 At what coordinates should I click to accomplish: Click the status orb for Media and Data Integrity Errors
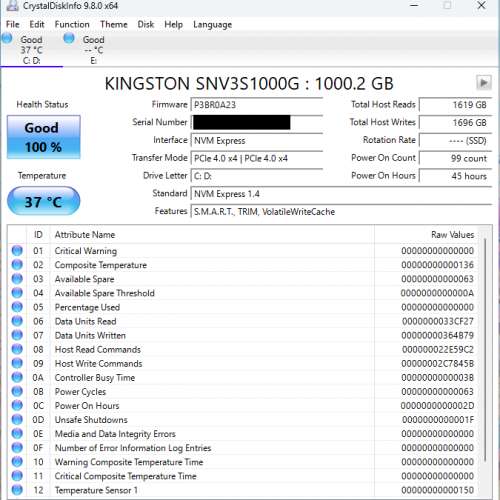point(17,433)
